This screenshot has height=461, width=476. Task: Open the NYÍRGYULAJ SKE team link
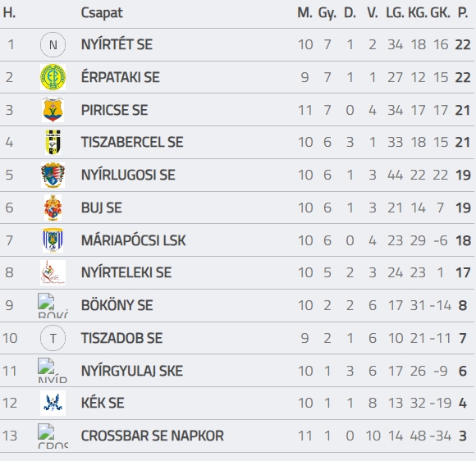(x=132, y=371)
